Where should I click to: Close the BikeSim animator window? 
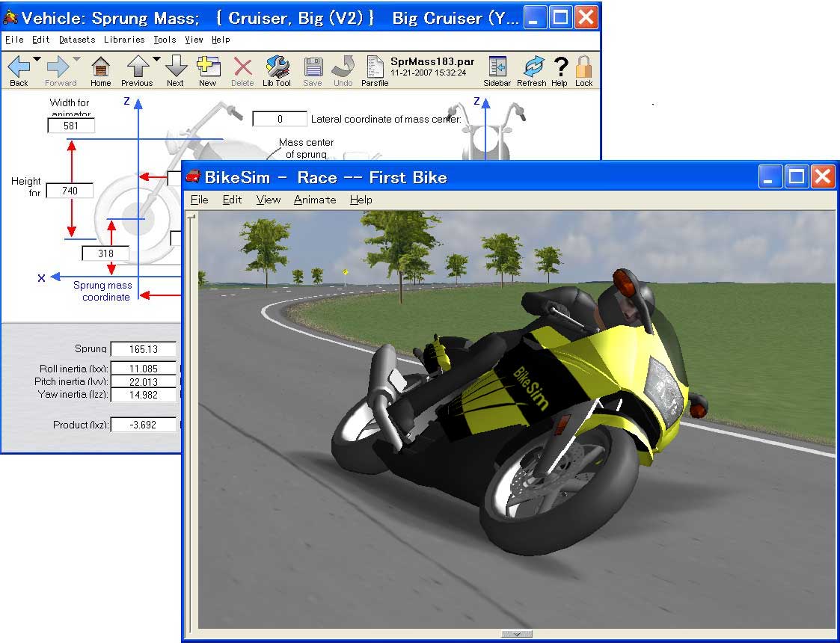[x=823, y=176]
